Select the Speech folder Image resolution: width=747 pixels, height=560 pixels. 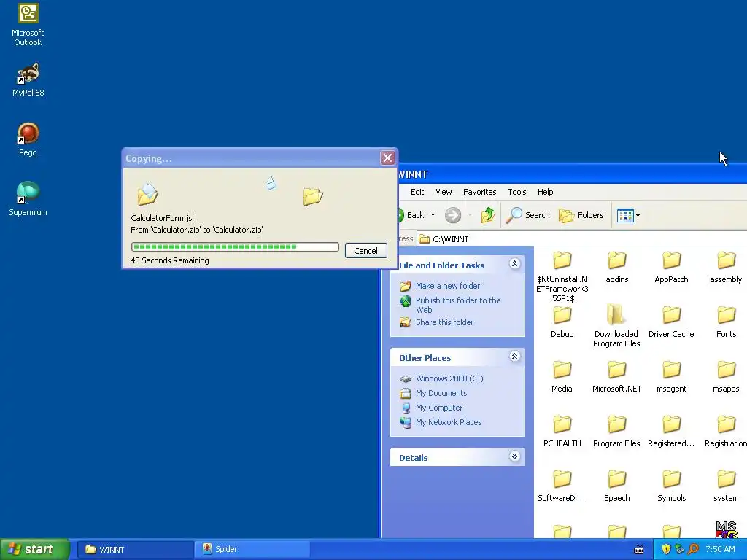(617, 486)
